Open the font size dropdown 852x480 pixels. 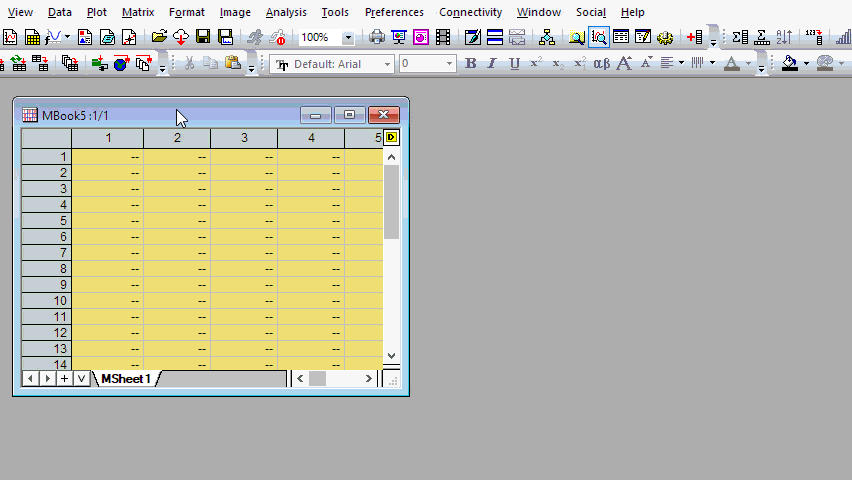[449, 64]
